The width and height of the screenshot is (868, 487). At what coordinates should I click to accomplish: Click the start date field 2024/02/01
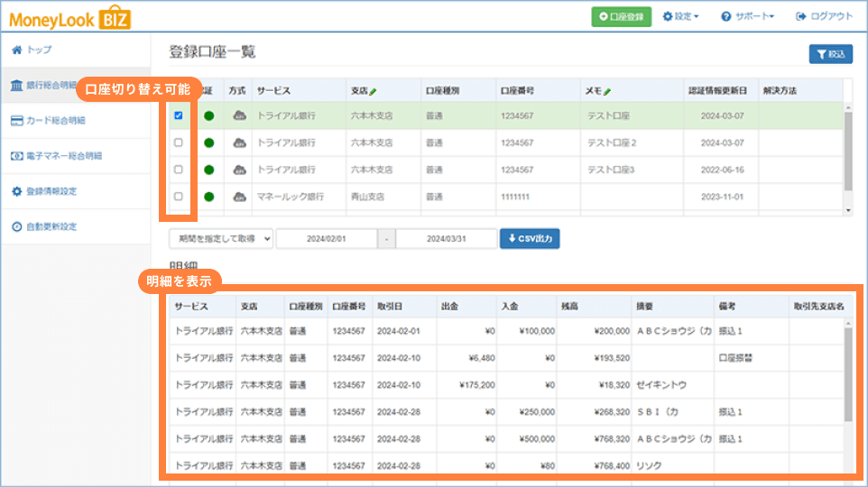coord(327,238)
